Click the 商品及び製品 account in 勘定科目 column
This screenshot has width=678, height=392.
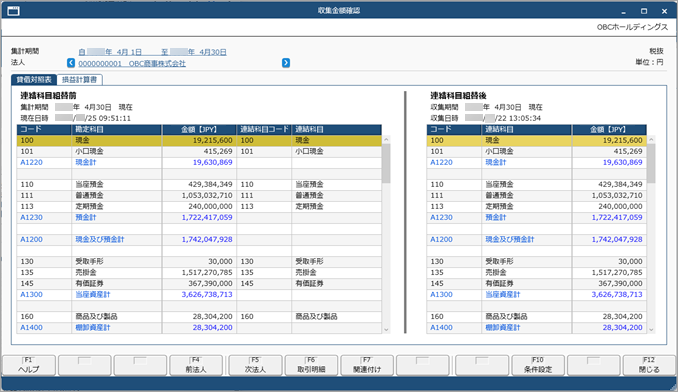(x=96, y=317)
